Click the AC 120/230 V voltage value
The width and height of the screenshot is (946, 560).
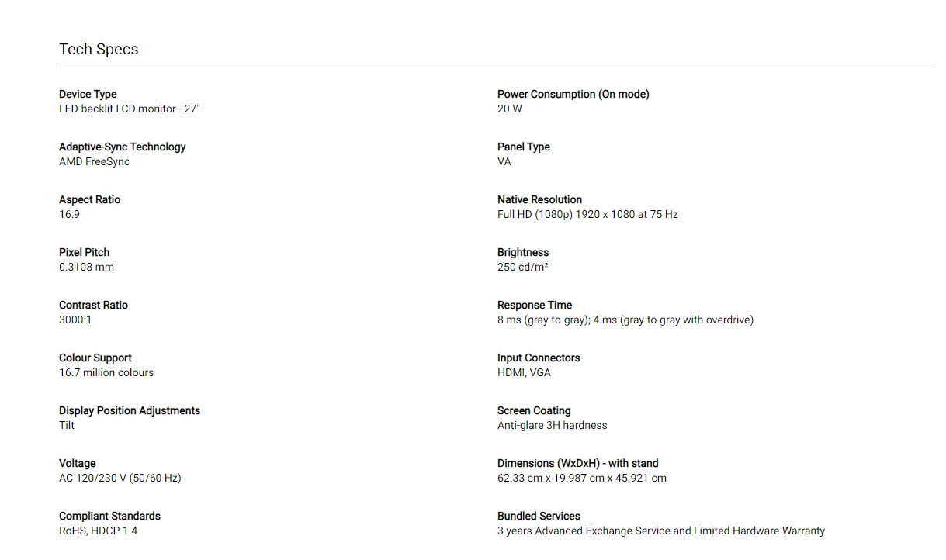tap(120, 478)
